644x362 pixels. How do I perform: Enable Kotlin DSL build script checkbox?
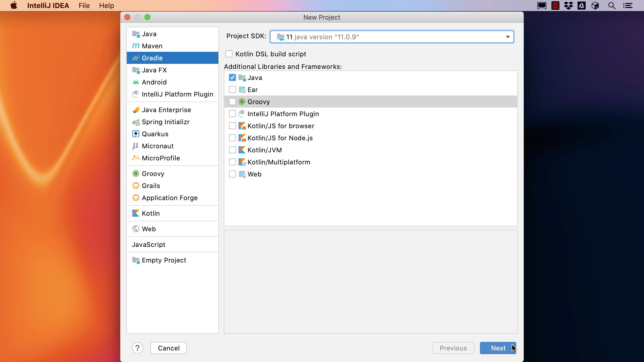point(229,54)
